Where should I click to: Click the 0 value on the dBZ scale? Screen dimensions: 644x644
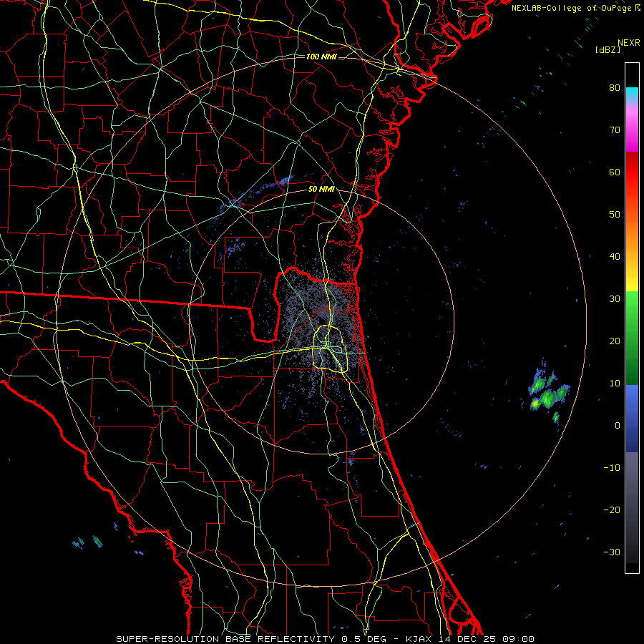(x=618, y=426)
